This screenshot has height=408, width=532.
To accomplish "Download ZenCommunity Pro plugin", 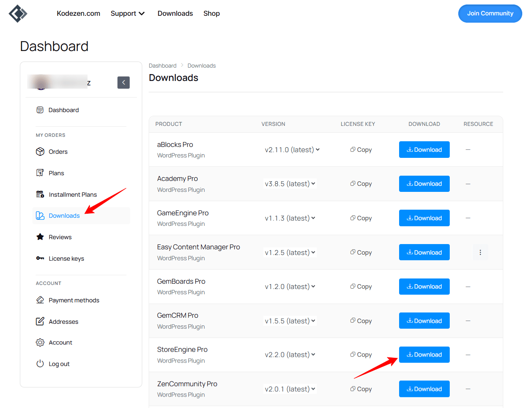I will point(424,389).
